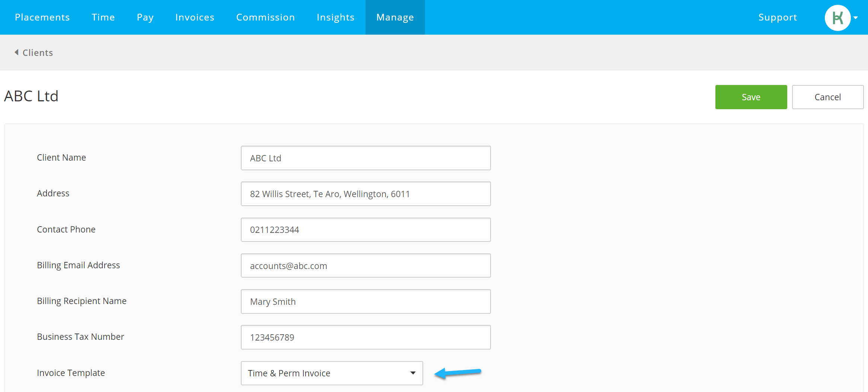The width and height of the screenshot is (868, 392).
Task: Edit the Client Name field
Action: (366, 158)
